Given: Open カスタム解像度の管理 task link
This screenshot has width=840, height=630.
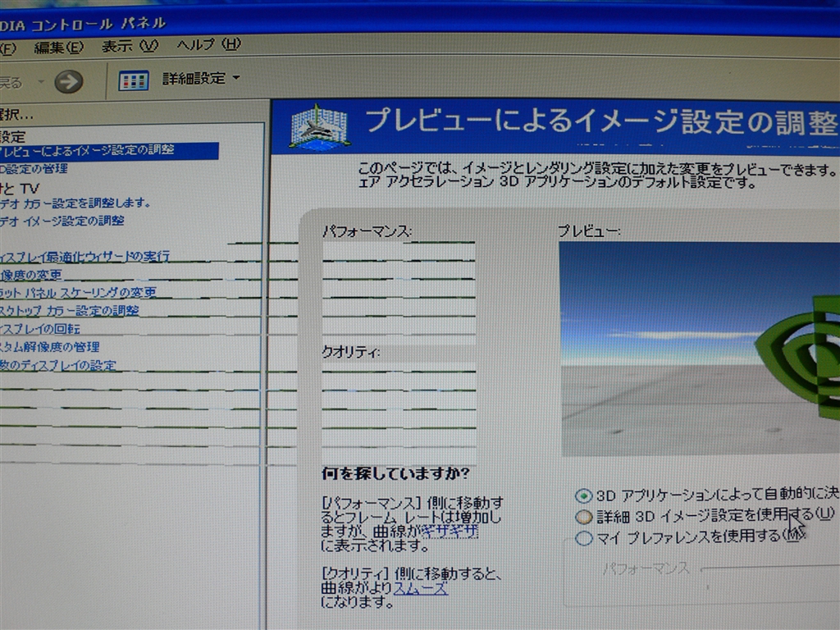Looking at the screenshot, I should point(50,347).
